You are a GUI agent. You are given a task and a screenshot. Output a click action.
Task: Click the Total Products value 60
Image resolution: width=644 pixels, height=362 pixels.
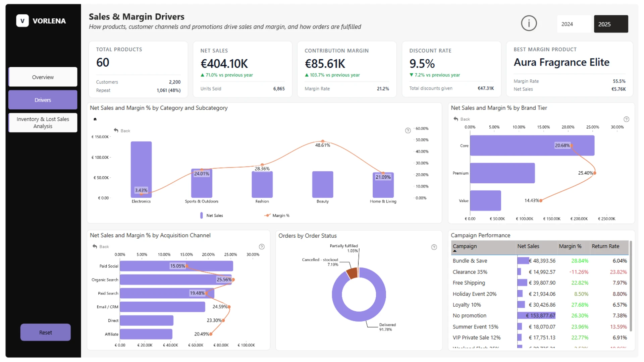pyautogui.click(x=103, y=62)
